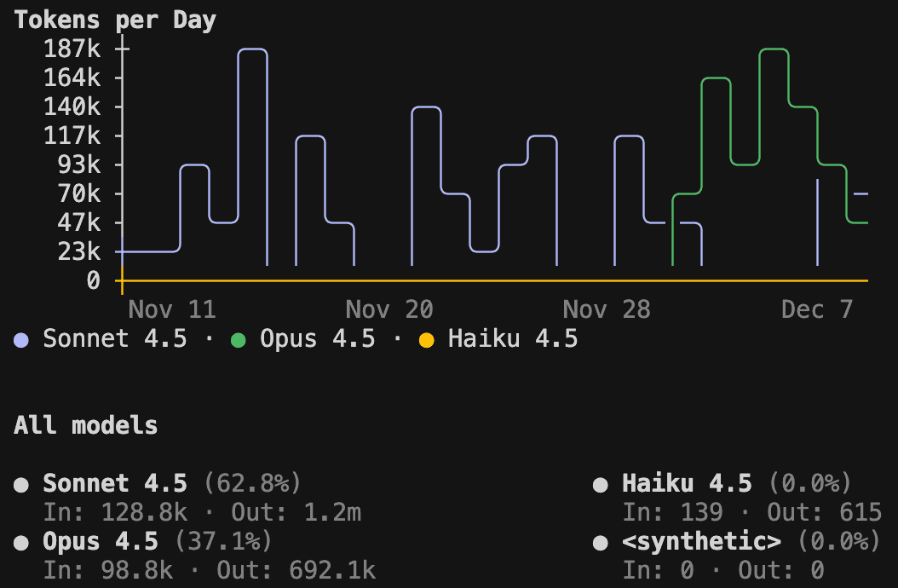This screenshot has width=898, height=588.
Task: Toggle the Sonnet 4.5 label in chart legend
Action: pos(114,339)
